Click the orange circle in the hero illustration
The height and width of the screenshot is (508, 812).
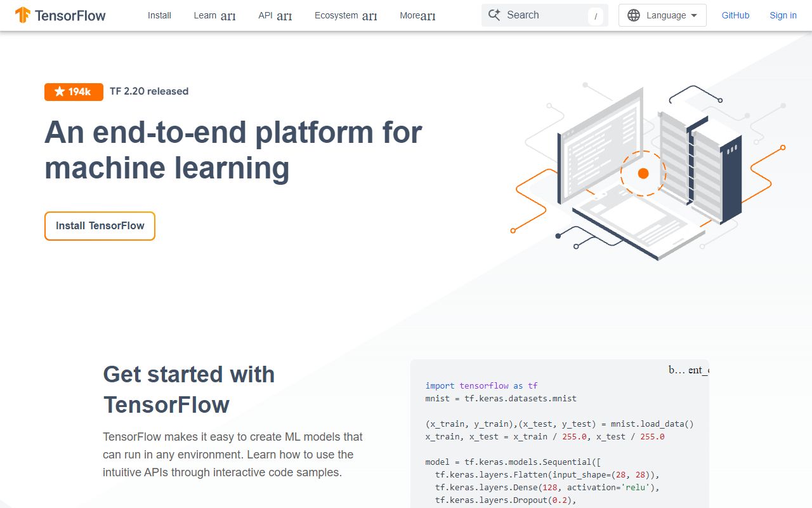(x=643, y=172)
